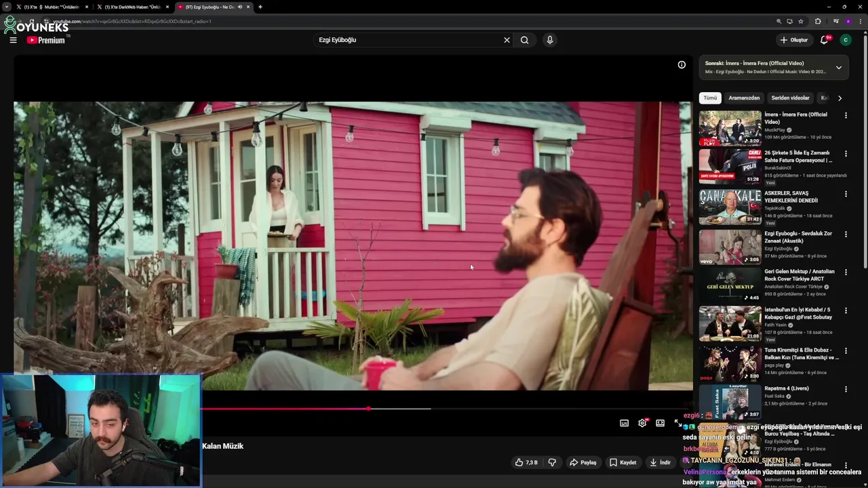Image resolution: width=868 pixels, height=488 pixels.
Task: Open İmera Fera (Official Video) title
Action: (x=795, y=118)
